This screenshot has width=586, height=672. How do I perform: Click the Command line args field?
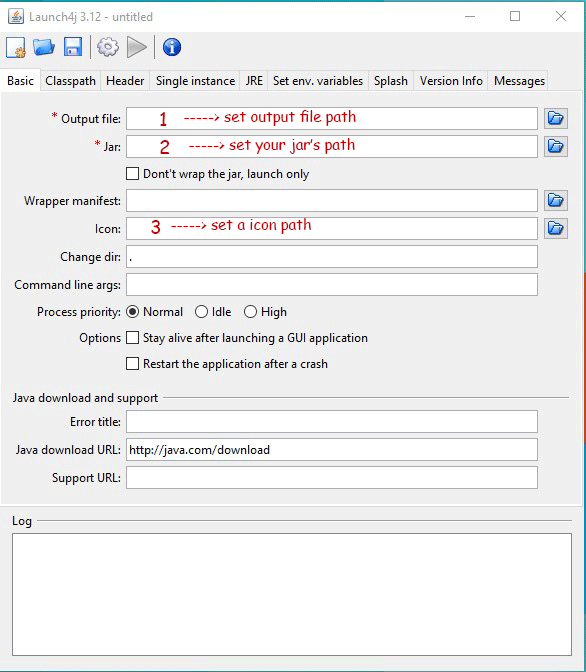click(332, 285)
